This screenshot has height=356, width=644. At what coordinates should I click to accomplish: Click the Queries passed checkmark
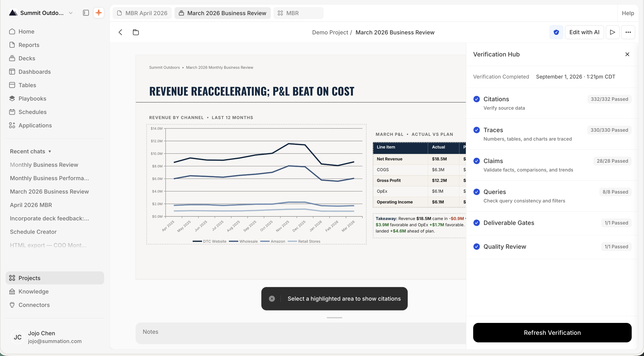[476, 192]
